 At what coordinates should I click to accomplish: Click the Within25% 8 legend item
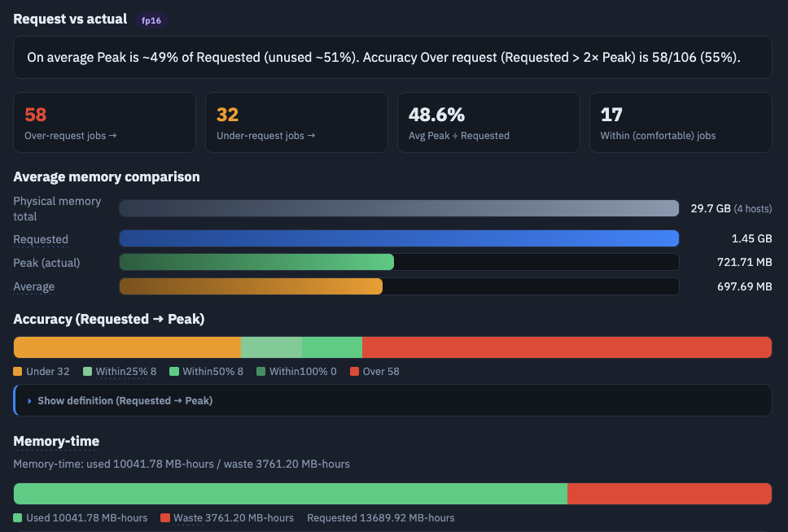(x=120, y=372)
